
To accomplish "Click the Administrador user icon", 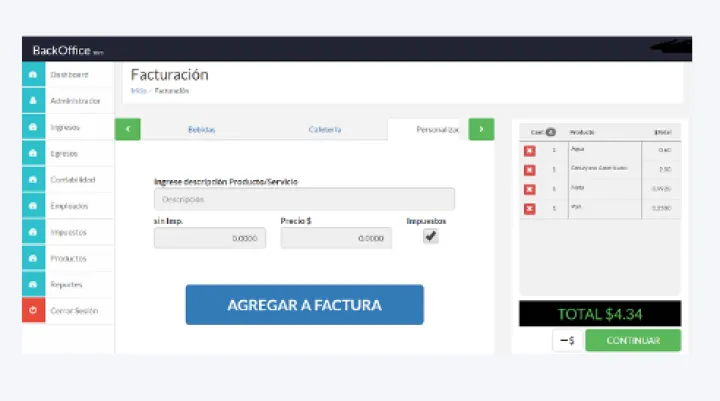I will click(33, 101).
